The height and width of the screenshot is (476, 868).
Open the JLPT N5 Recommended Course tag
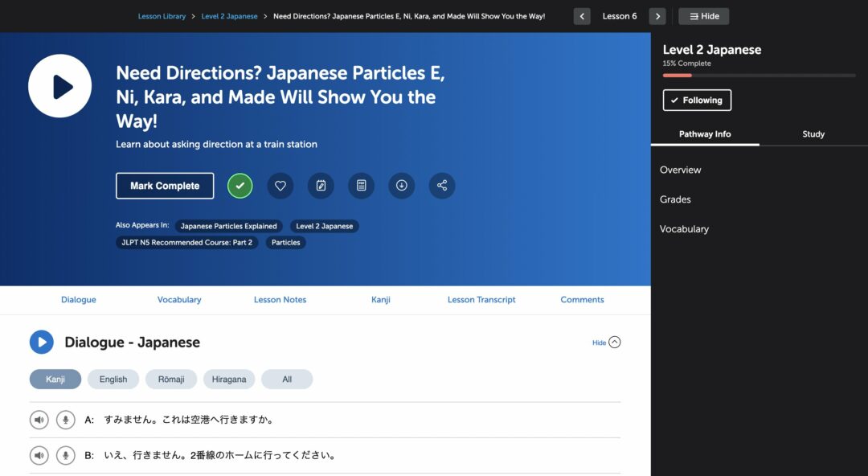point(186,242)
